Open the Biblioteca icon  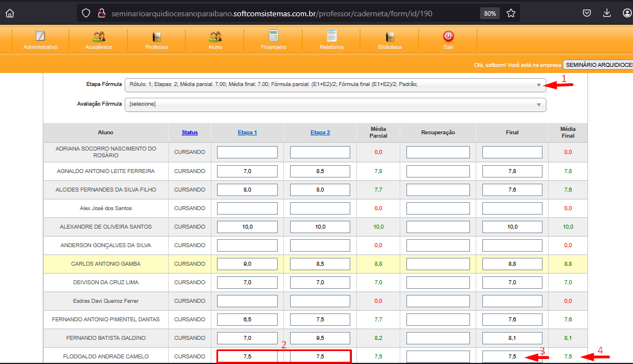390,37
